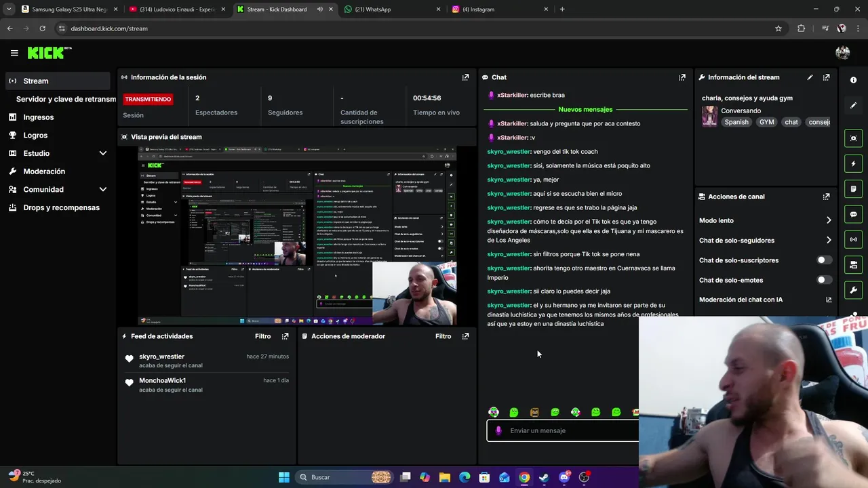The image size is (868, 488).
Task: Open Filtro in Feed de actividades
Action: [262, 336]
